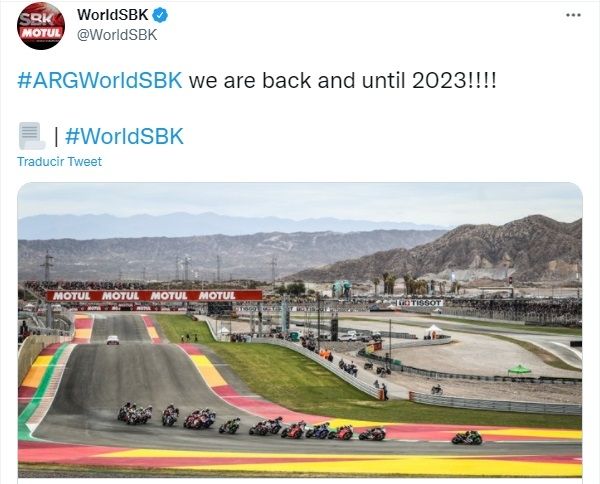Click the power line tower at left

[47, 267]
